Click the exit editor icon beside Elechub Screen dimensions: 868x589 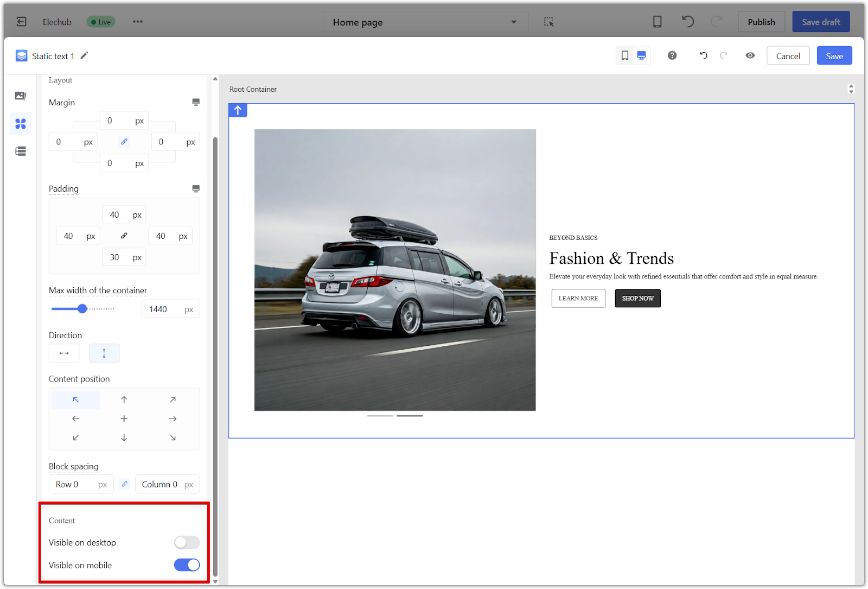[22, 22]
